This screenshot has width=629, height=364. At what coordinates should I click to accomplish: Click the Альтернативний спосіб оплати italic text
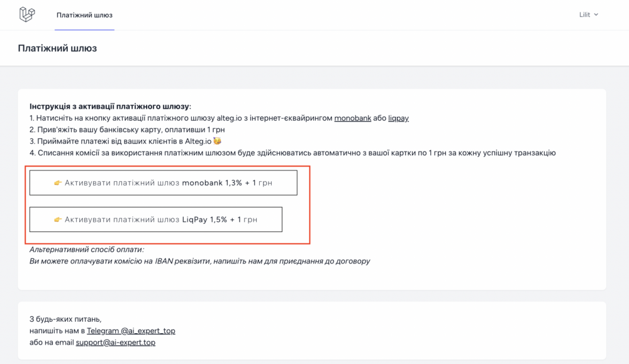tap(87, 250)
